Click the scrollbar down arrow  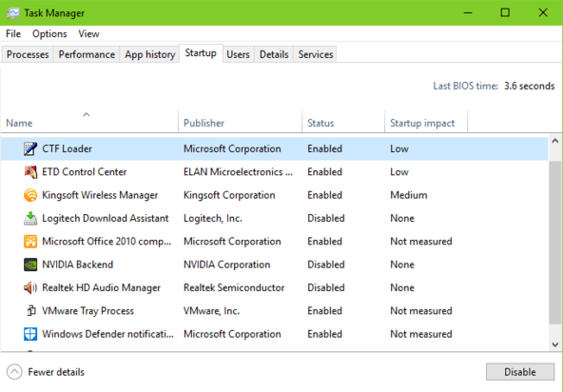point(555,344)
